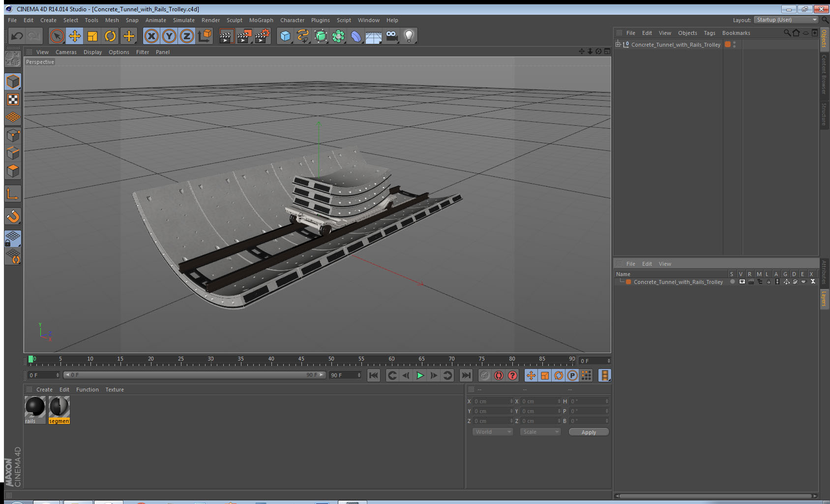Activate the Move tool
Image resolution: width=830 pixels, height=504 pixels.
(75, 36)
